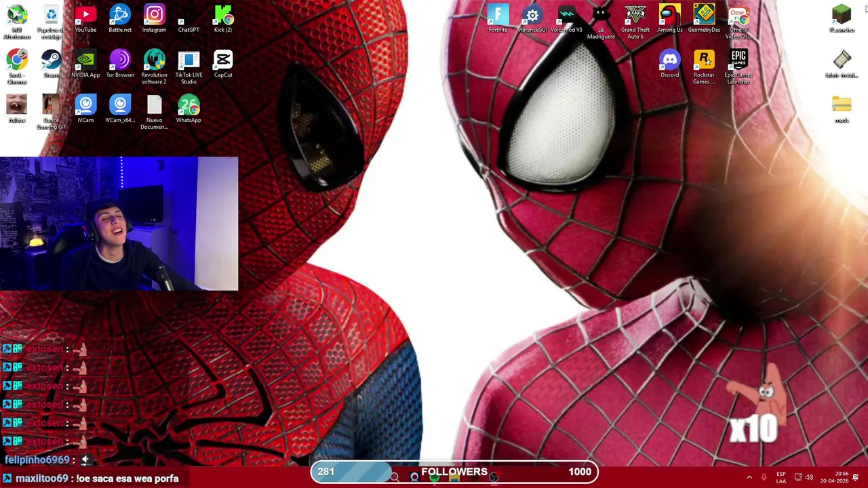This screenshot has height=488, width=868.
Task: Select the Dance Dancing GIF file
Action: [x=51, y=113]
